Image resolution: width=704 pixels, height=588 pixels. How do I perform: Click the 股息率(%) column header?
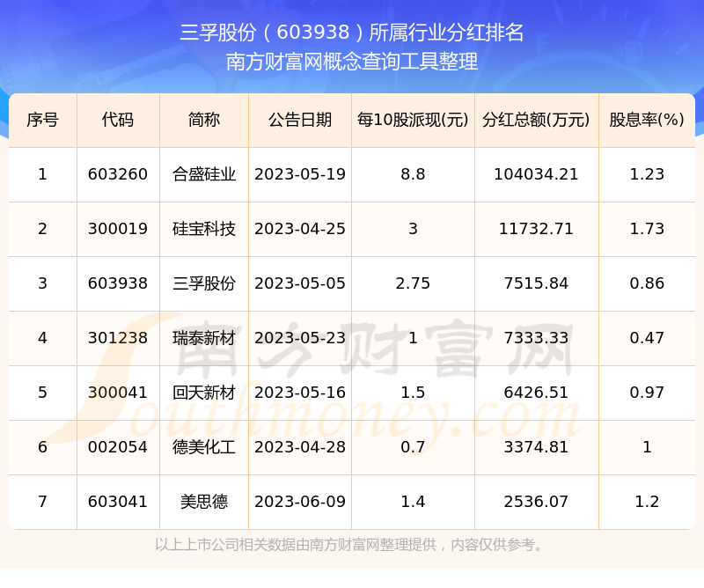tap(647, 120)
